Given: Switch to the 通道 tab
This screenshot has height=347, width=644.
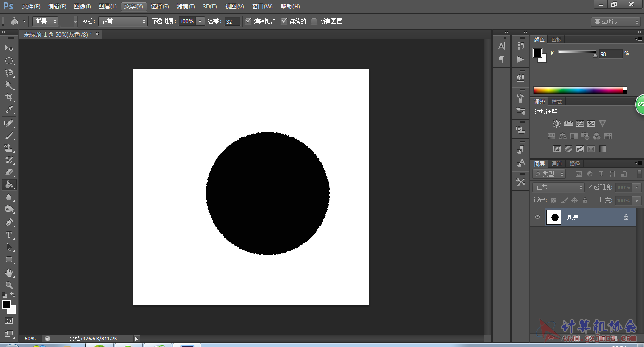Looking at the screenshot, I should [x=557, y=164].
